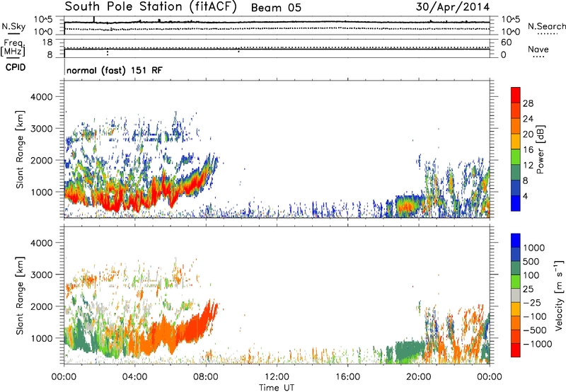Image resolution: width=566 pixels, height=392 pixels.
Task: Select the "-25" label on Velocity color bar
Action: click(x=532, y=302)
